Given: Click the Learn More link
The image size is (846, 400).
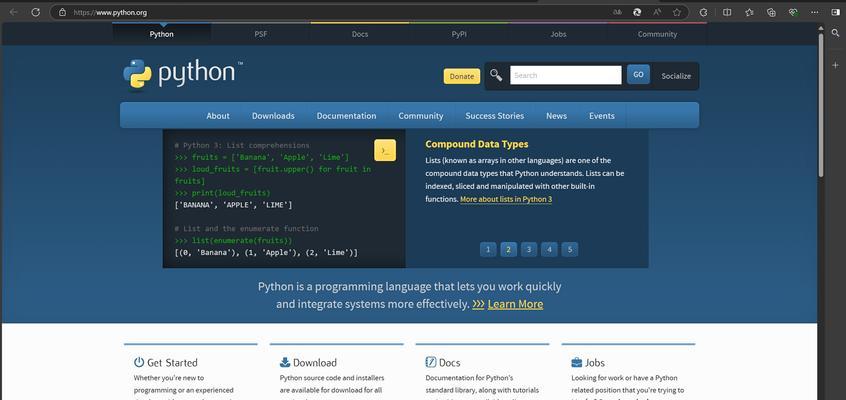Looking at the screenshot, I should click(x=515, y=304).
